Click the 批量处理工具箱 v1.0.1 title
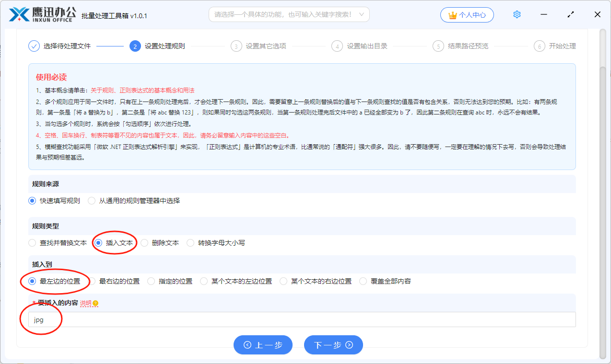This screenshot has height=364, width=611. [x=115, y=16]
